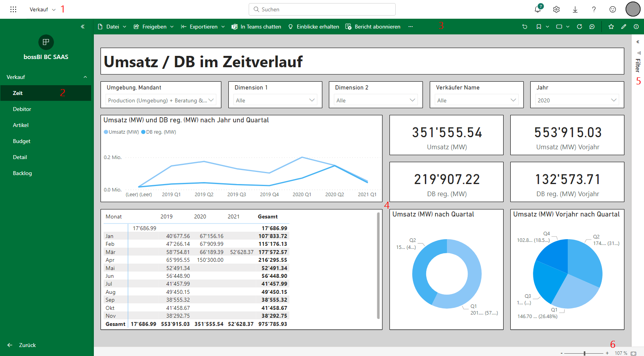Open the bookmark icon in toolbar
The height and width of the screenshot is (356, 644).
click(539, 27)
